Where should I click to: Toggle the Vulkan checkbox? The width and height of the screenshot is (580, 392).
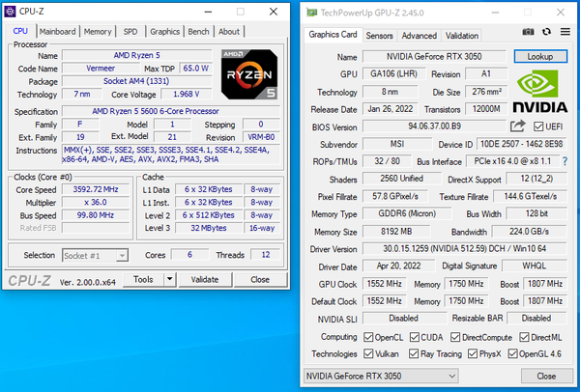[x=368, y=353]
